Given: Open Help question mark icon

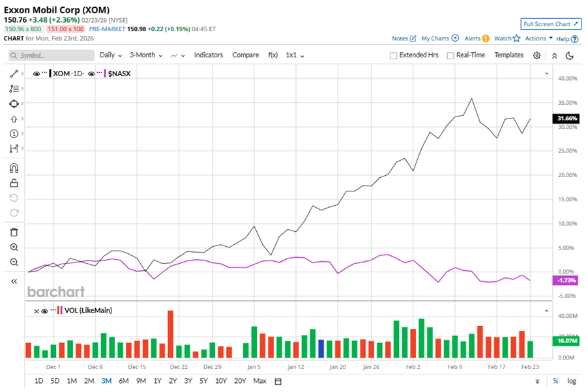Looking at the screenshot, I should point(574,39).
